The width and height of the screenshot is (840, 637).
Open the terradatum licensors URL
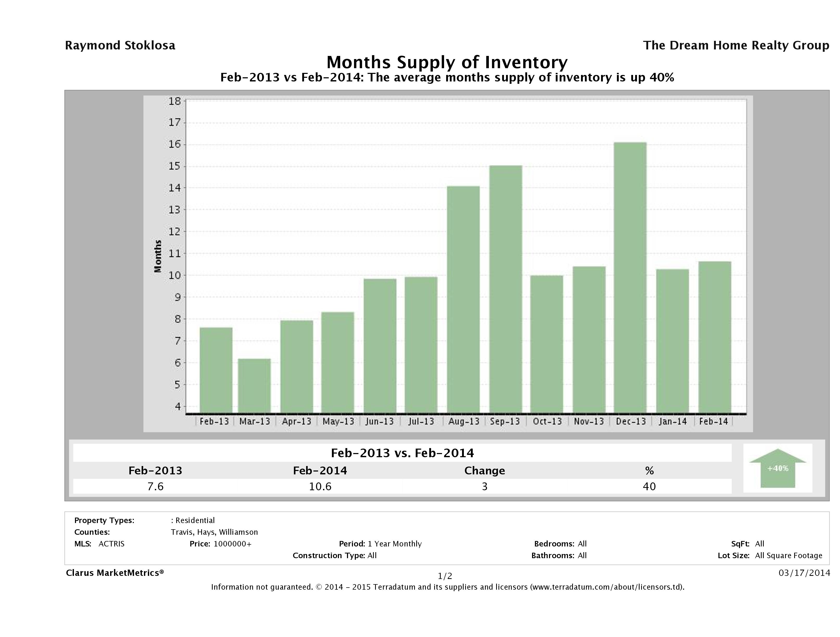click(x=607, y=587)
